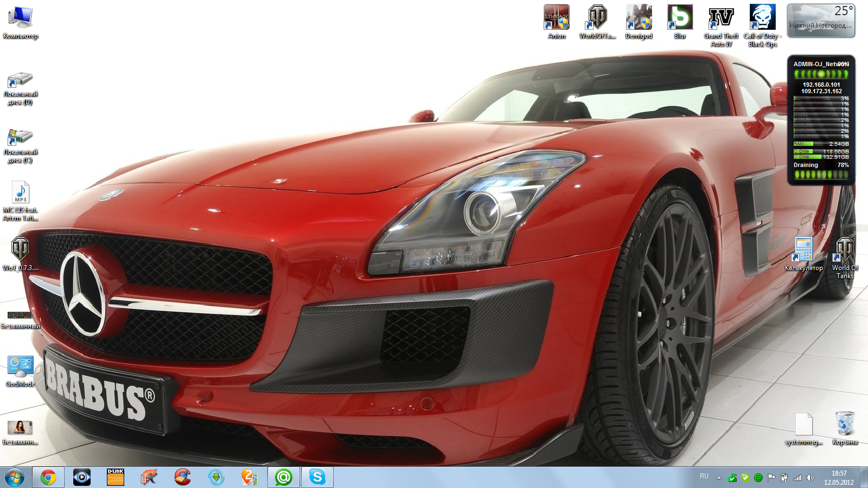Open Mail.ru Agent from the taskbar
The width and height of the screenshot is (868, 488).
coord(284,477)
